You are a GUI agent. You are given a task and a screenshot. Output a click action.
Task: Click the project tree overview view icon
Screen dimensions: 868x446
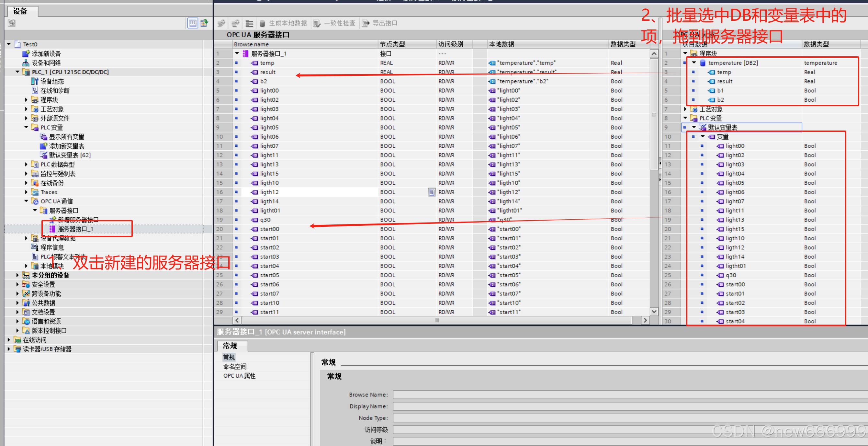point(193,23)
